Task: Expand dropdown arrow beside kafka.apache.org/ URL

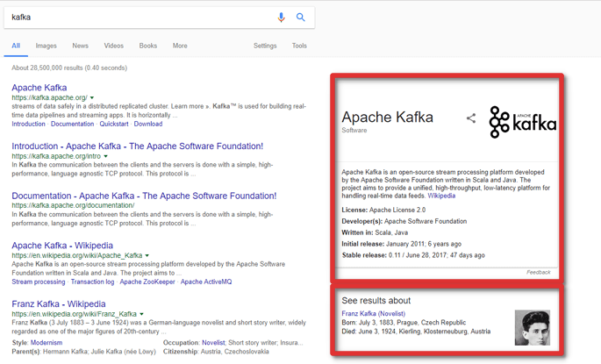Action: click(x=92, y=98)
